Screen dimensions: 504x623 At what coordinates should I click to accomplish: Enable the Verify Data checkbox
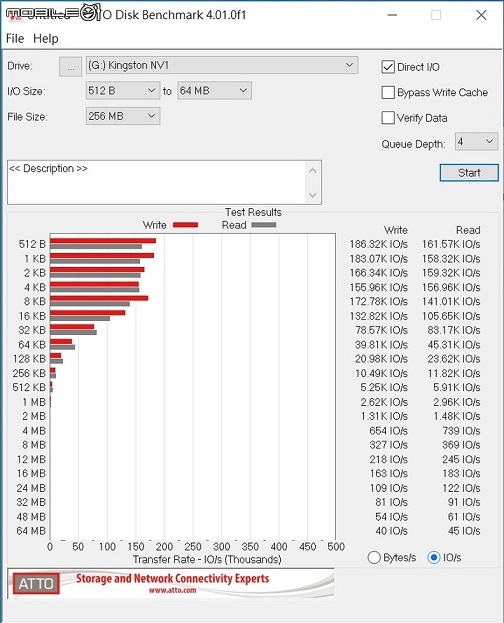(388, 118)
